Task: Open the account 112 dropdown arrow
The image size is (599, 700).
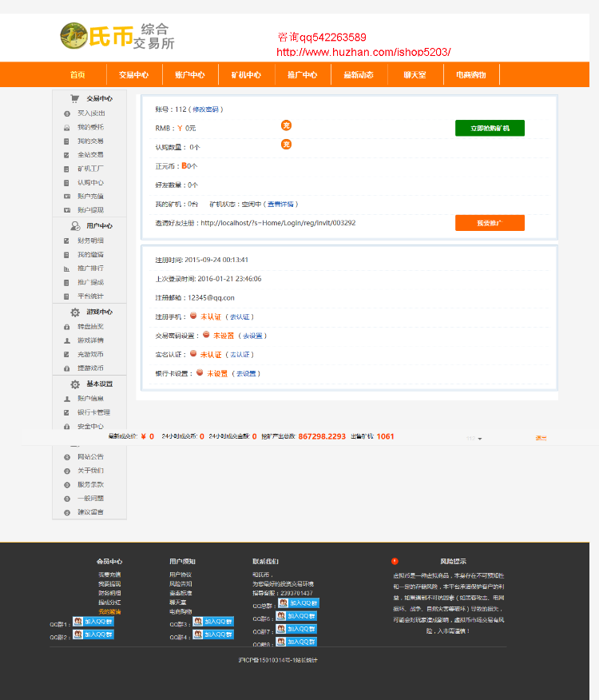Action: point(480,439)
